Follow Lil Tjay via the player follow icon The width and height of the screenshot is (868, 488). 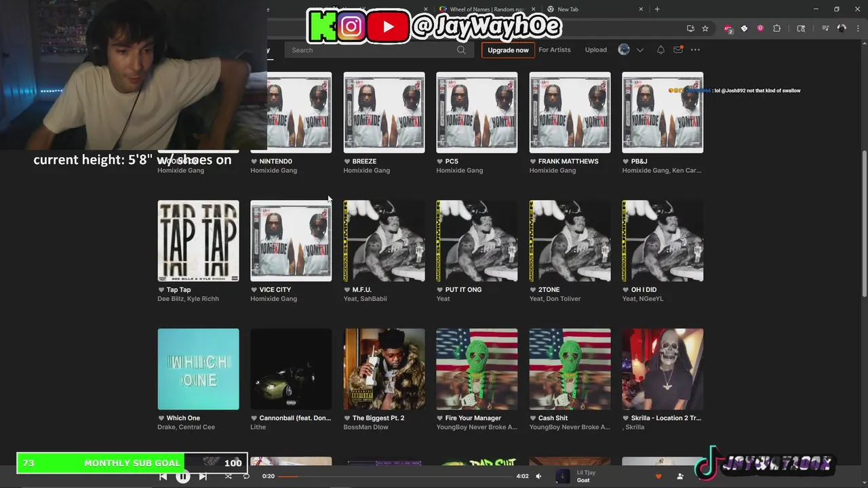point(680,476)
